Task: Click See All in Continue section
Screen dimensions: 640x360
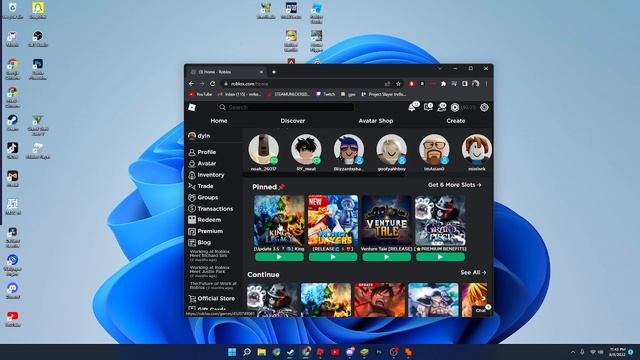Action: click(473, 272)
